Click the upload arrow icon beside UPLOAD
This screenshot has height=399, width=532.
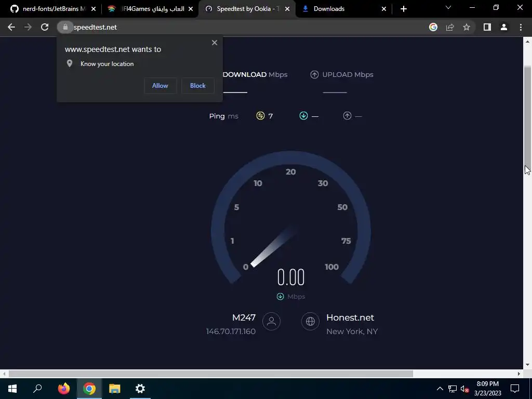click(x=314, y=75)
